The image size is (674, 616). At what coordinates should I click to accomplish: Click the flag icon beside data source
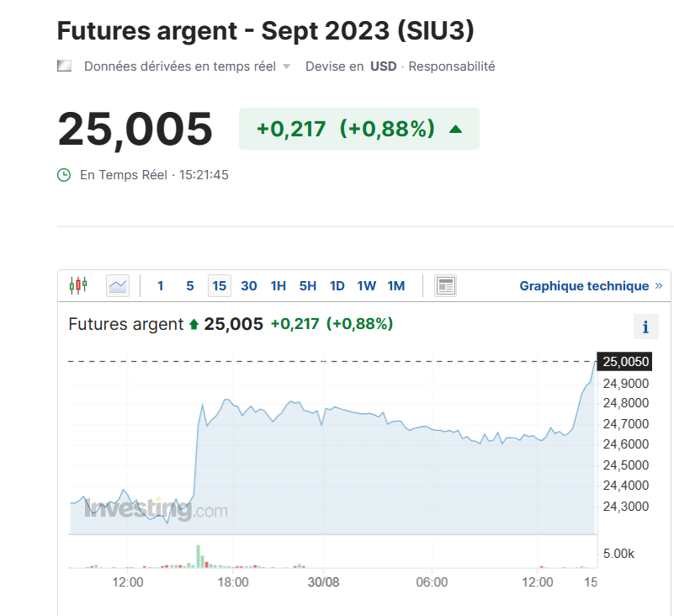click(x=64, y=66)
